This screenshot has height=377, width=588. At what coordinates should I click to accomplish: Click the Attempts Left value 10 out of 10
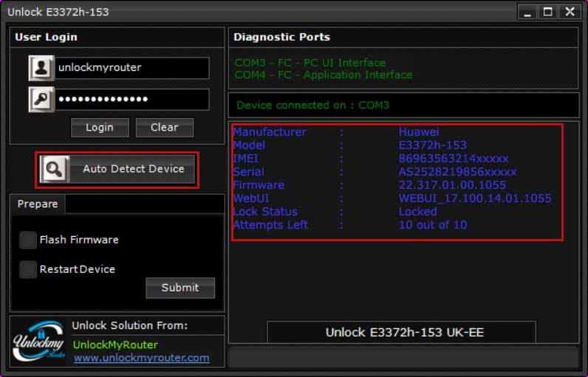pyautogui.click(x=433, y=225)
